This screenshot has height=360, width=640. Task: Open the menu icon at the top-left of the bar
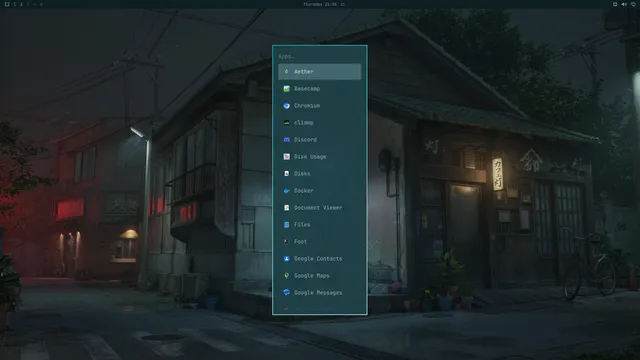click(x=7, y=4)
